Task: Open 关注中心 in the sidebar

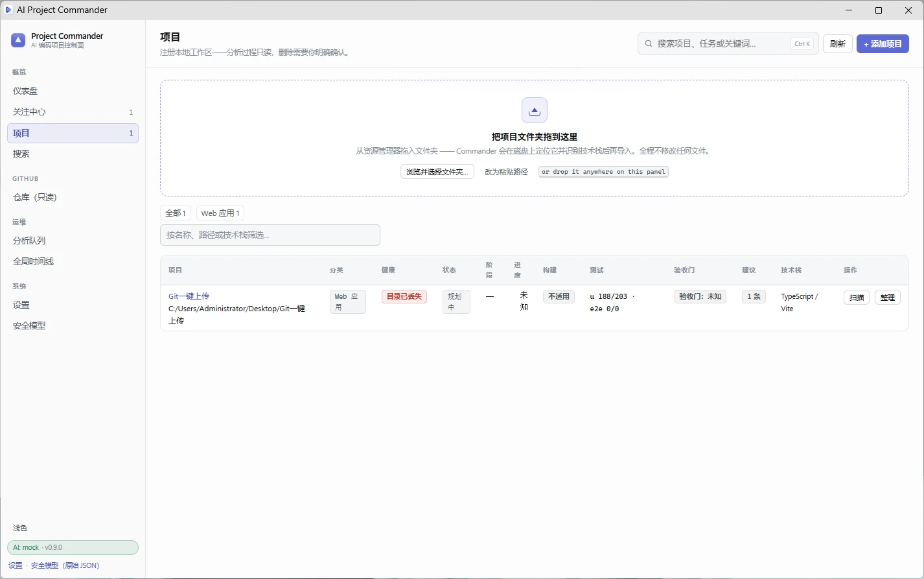Action: click(73, 112)
